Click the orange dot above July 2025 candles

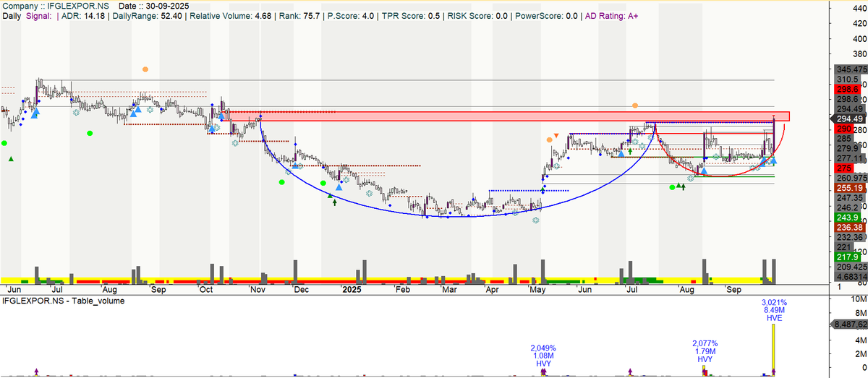click(x=635, y=106)
